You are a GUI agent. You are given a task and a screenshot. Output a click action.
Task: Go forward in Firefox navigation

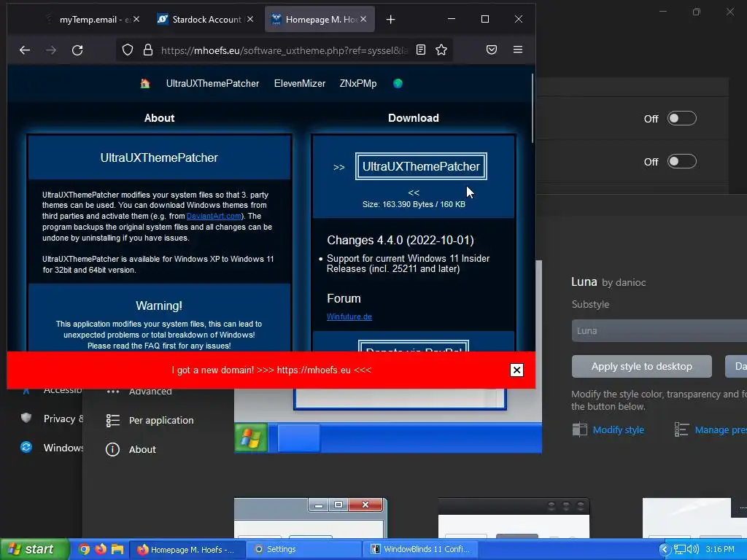click(x=51, y=50)
